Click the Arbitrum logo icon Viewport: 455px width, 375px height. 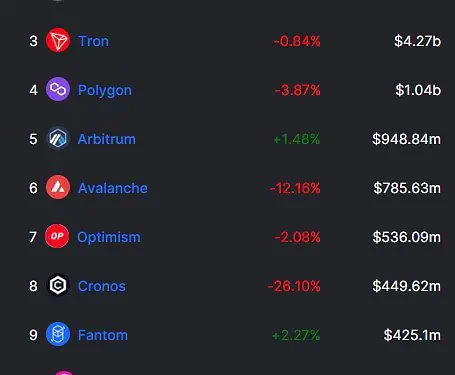click(x=58, y=138)
